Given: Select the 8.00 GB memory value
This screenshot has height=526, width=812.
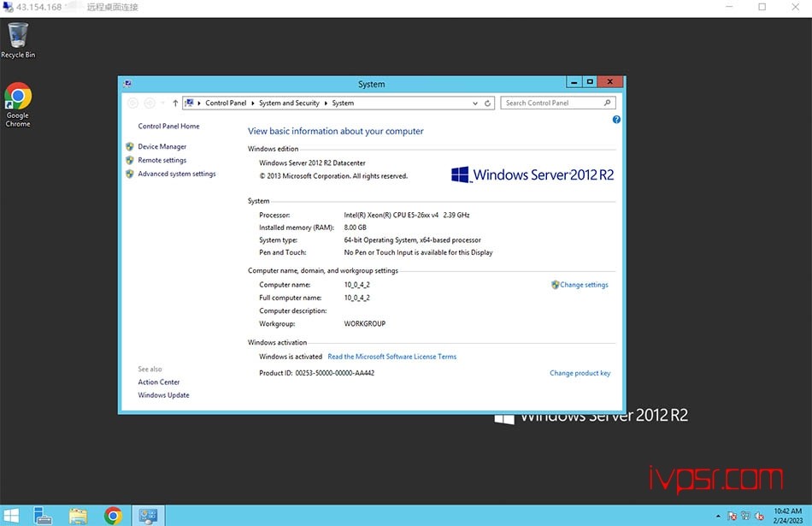Looking at the screenshot, I should (355, 227).
